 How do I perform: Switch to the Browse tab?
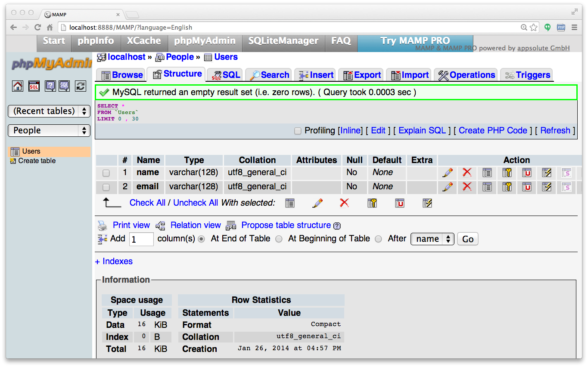(122, 75)
